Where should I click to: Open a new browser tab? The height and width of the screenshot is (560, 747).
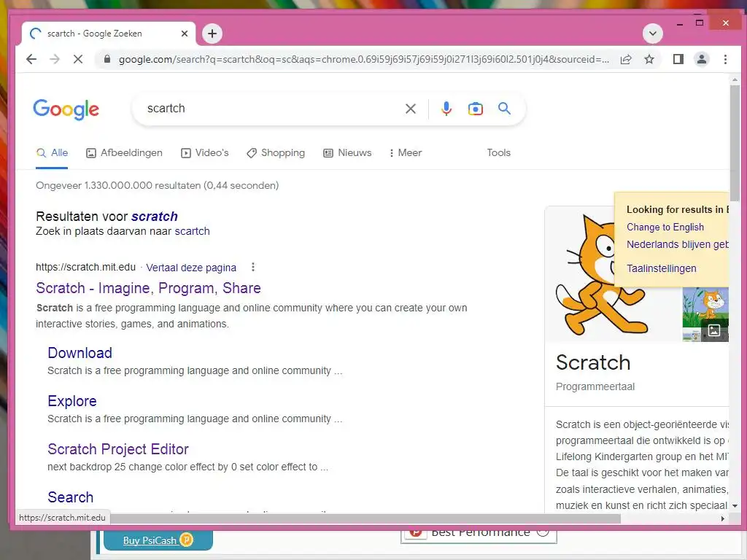coord(212,34)
